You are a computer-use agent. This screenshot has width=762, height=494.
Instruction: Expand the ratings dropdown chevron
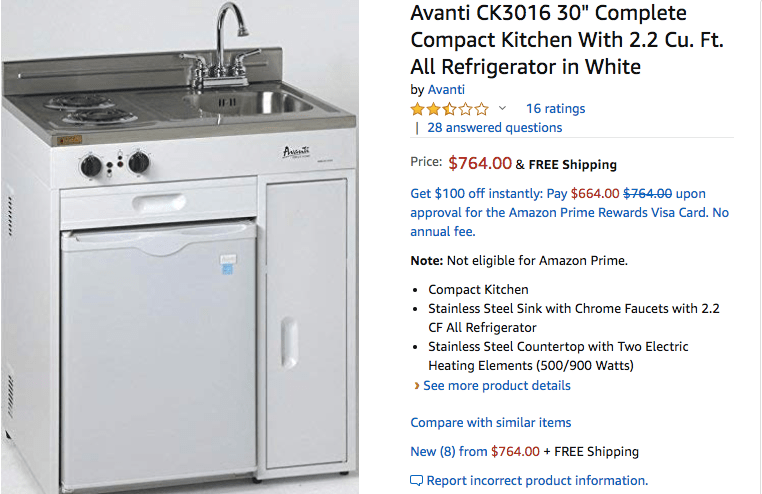pos(502,108)
